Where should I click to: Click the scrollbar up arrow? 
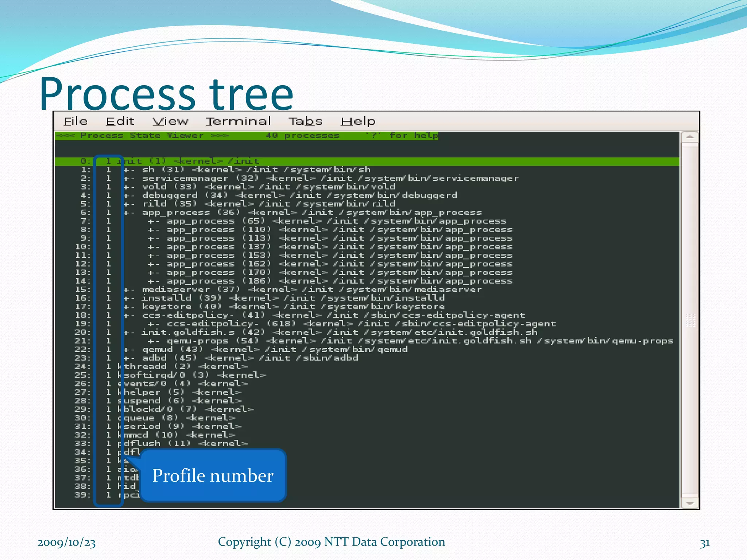pyautogui.click(x=689, y=137)
